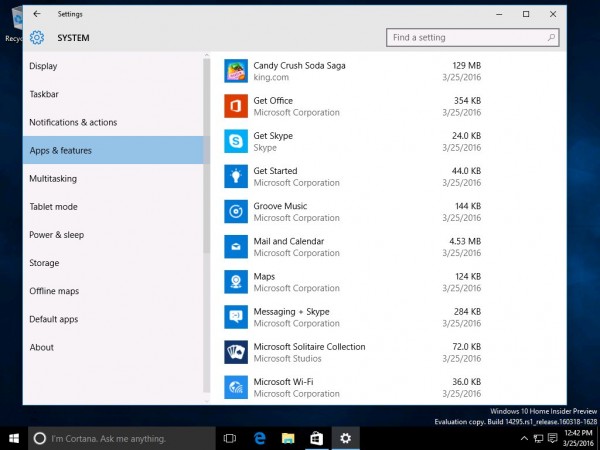Open the Store from the taskbar
The image size is (600, 450).
point(316,439)
